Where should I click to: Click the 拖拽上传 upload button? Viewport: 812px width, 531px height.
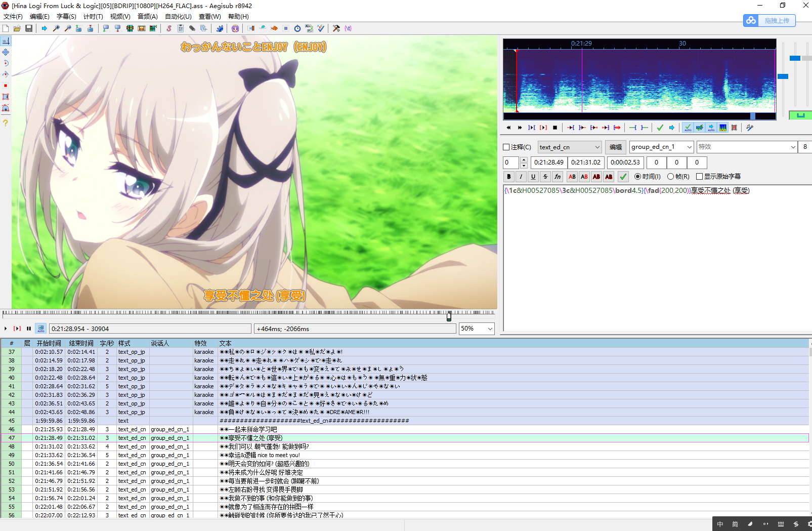[x=770, y=21]
